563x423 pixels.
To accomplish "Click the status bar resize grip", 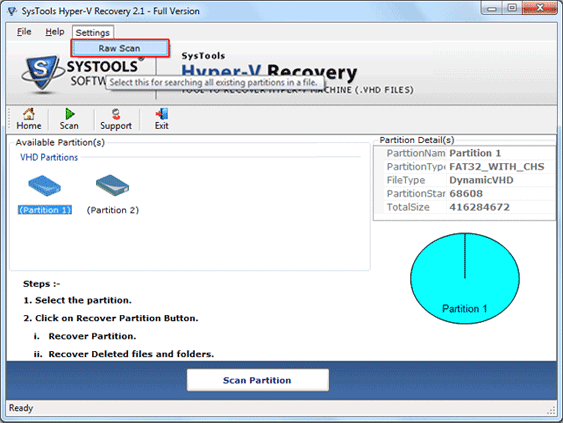I will pos(551,410).
